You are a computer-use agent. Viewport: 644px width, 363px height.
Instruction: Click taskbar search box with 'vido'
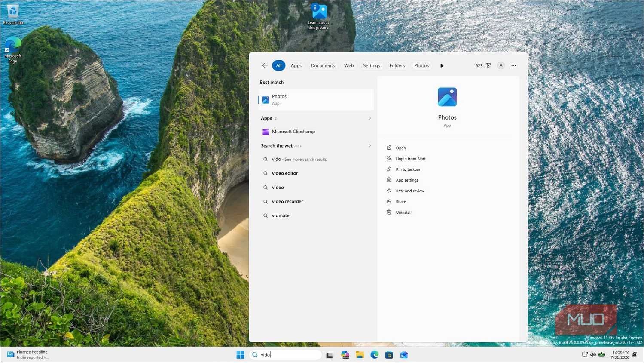(286, 355)
